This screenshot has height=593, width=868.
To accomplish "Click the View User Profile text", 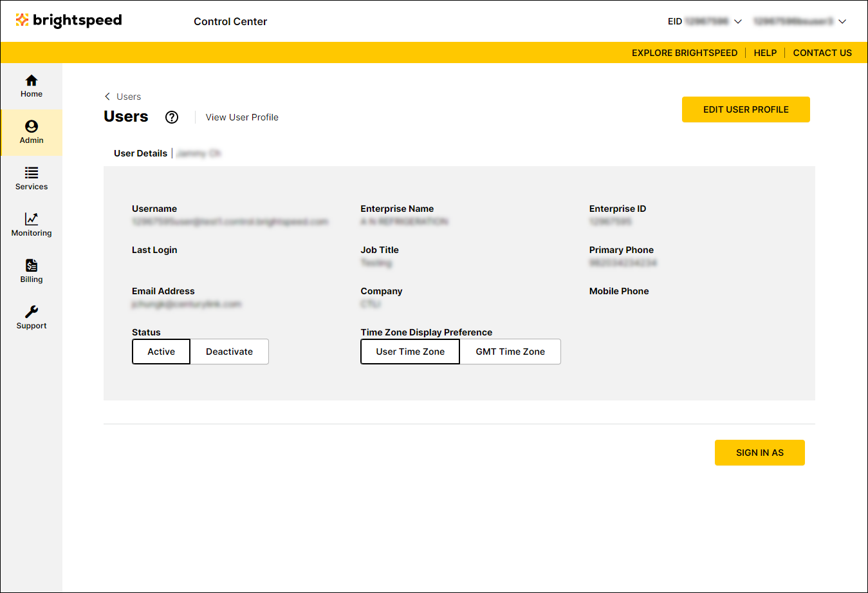I will click(242, 117).
